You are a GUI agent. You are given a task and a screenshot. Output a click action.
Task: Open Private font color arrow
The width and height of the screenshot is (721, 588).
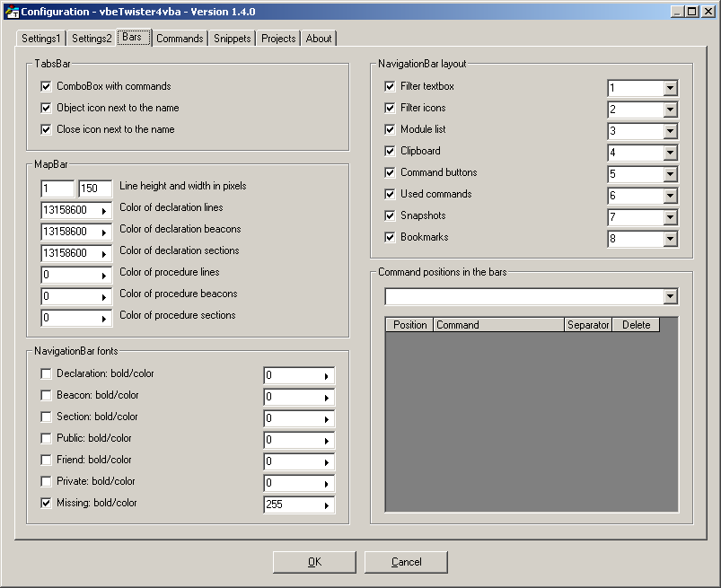tap(327, 485)
